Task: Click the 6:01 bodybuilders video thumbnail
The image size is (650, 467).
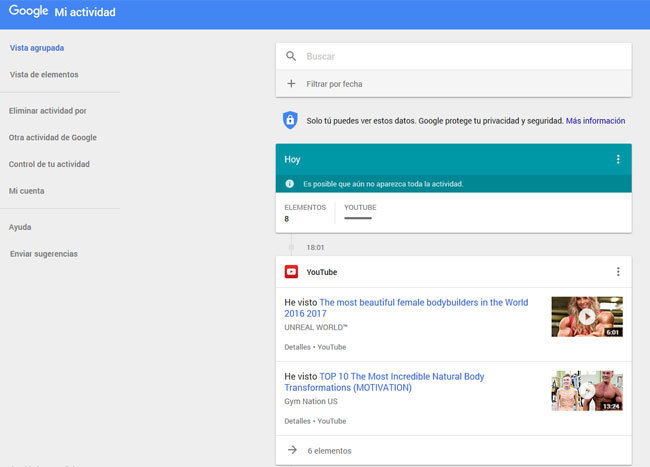Action: coord(586,316)
